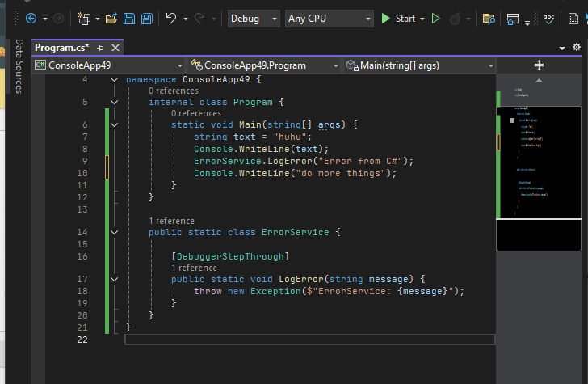Image resolution: width=588 pixels, height=384 pixels.
Task: Toggle the abc spell checker icon
Action: [548, 19]
